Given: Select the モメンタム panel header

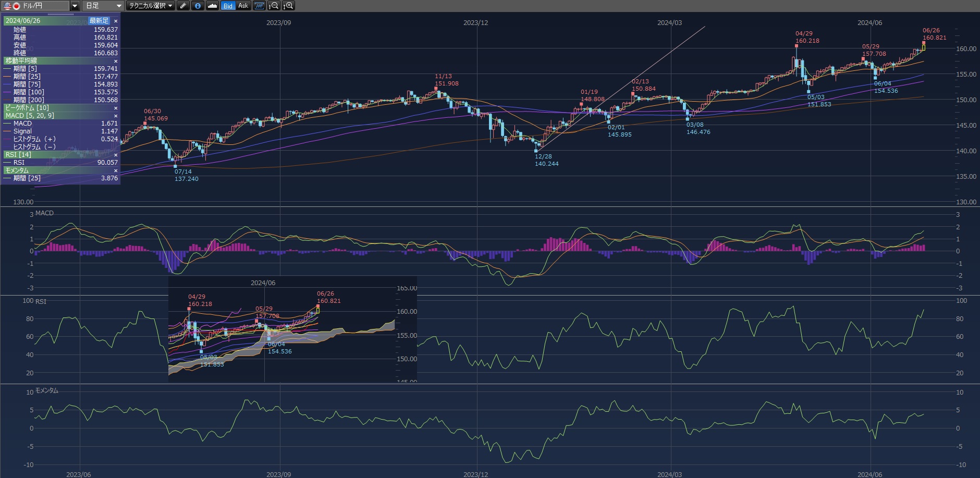Looking at the screenshot, I should (17, 170).
